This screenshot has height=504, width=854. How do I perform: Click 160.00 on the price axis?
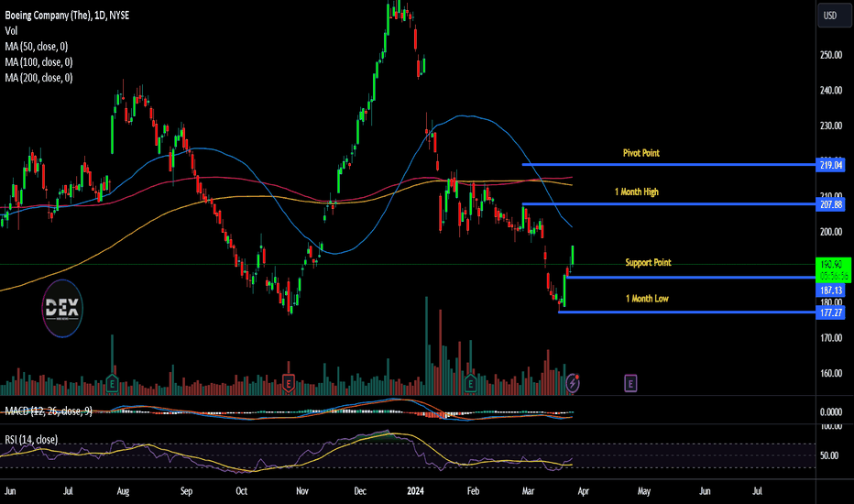click(x=831, y=374)
